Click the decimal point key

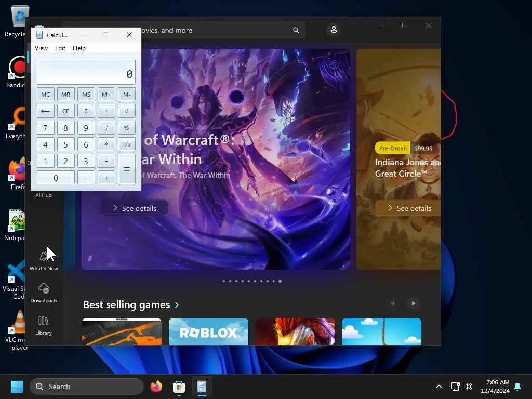coord(86,178)
